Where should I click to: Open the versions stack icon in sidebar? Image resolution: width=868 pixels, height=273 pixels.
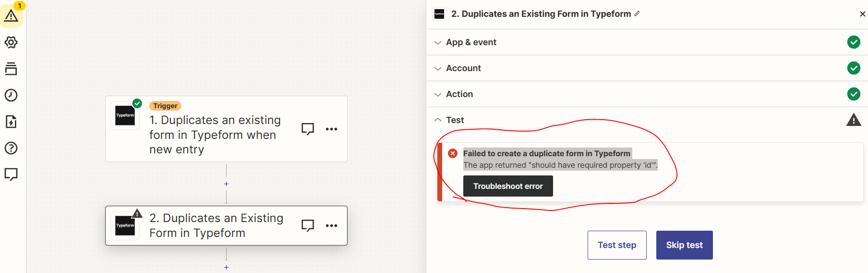point(11,69)
